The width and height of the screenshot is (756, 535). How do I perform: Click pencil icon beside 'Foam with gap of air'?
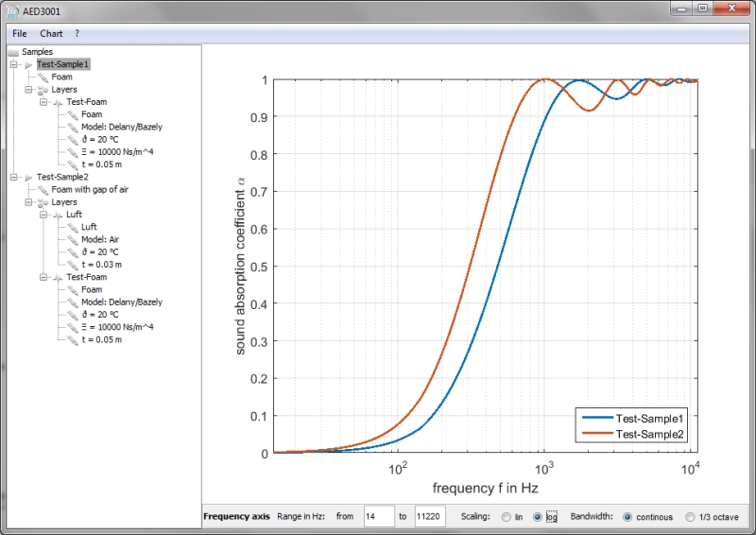click(43, 190)
